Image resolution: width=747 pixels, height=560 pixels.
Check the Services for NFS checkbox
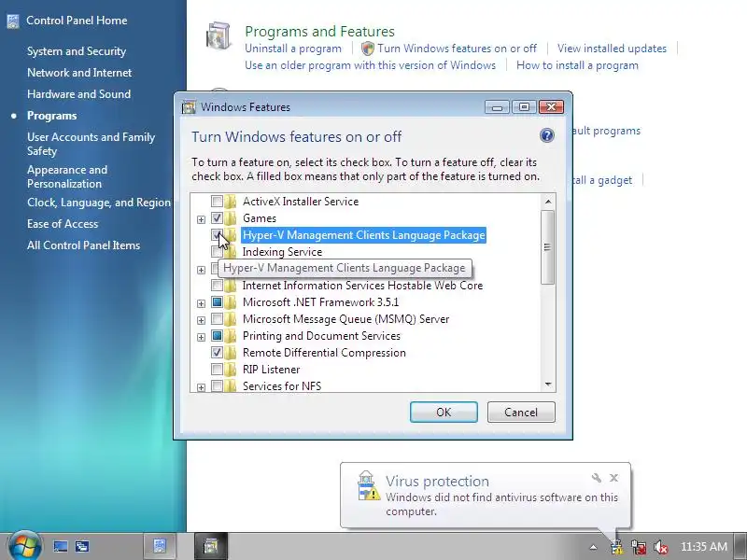click(217, 386)
